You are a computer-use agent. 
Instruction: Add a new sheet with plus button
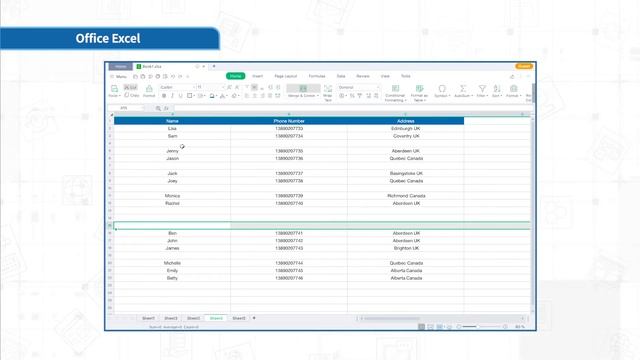pyautogui.click(x=254, y=318)
